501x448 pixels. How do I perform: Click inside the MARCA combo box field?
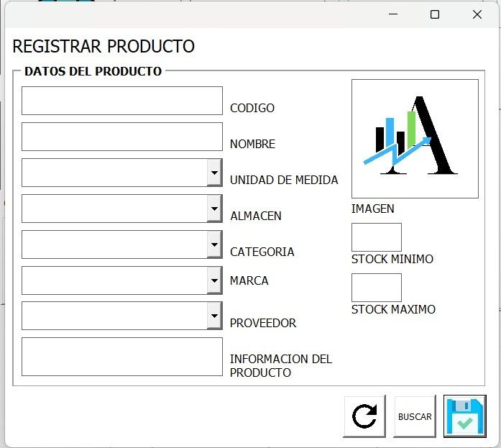tap(115, 280)
